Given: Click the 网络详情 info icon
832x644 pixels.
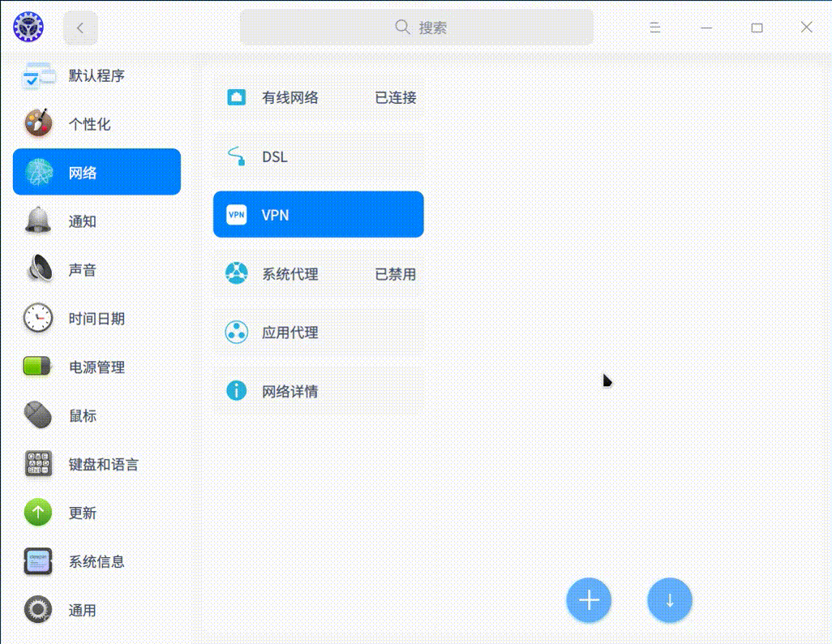Looking at the screenshot, I should pos(237,391).
